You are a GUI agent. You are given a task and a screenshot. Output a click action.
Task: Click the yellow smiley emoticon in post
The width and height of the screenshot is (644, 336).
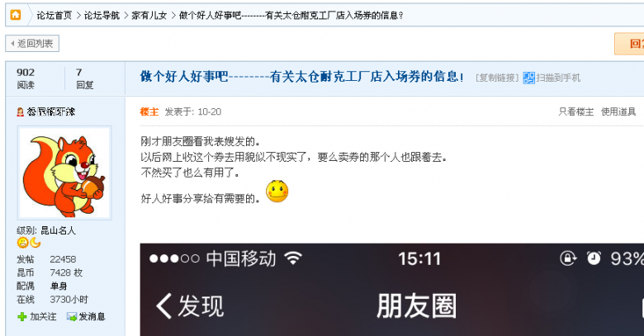(277, 192)
